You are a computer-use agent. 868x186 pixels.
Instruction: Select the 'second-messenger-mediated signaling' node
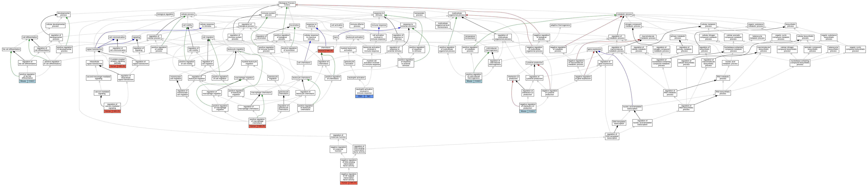[98, 78]
